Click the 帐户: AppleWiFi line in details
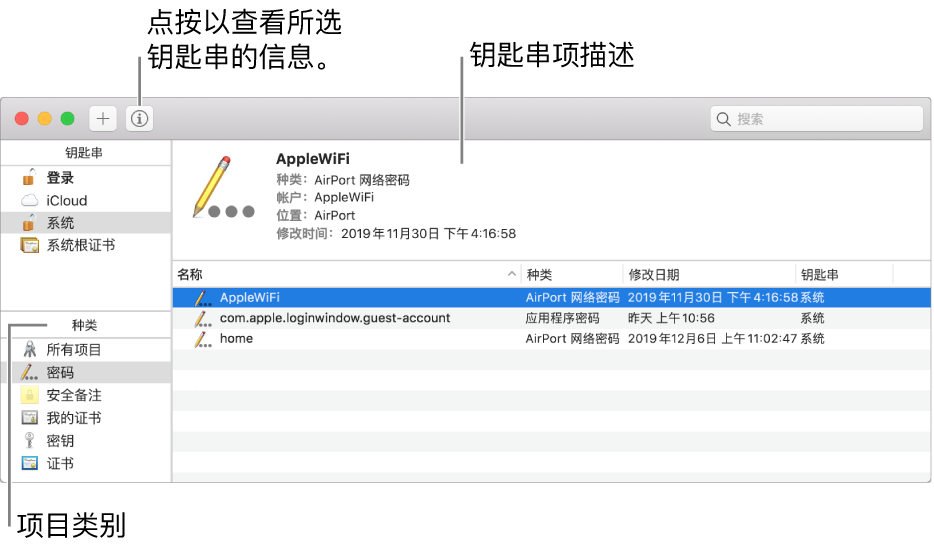This screenshot has height=548, width=934. [x=325, y=197]
